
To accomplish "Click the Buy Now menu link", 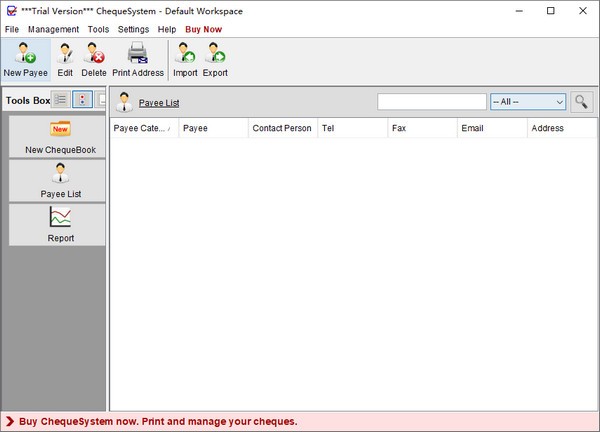I will (203, 29).
